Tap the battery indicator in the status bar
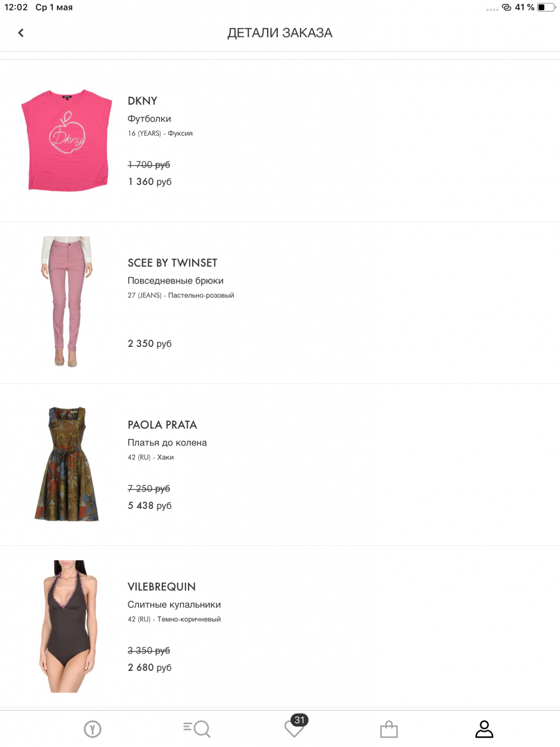 coord(546,7)
